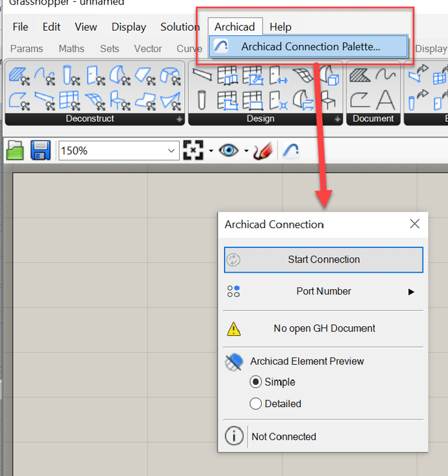Click the Zoom Extents icon on canvas toolbar

tap(193, 150)
